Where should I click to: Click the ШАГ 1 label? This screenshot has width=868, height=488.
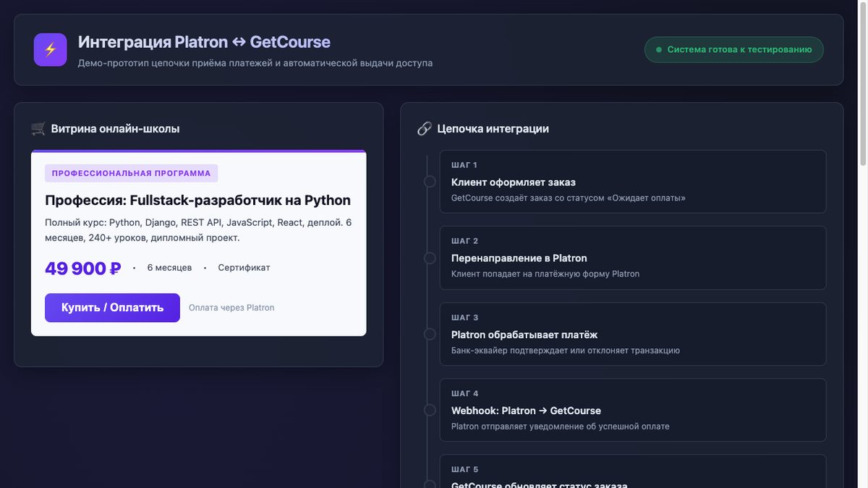point(464,165)
